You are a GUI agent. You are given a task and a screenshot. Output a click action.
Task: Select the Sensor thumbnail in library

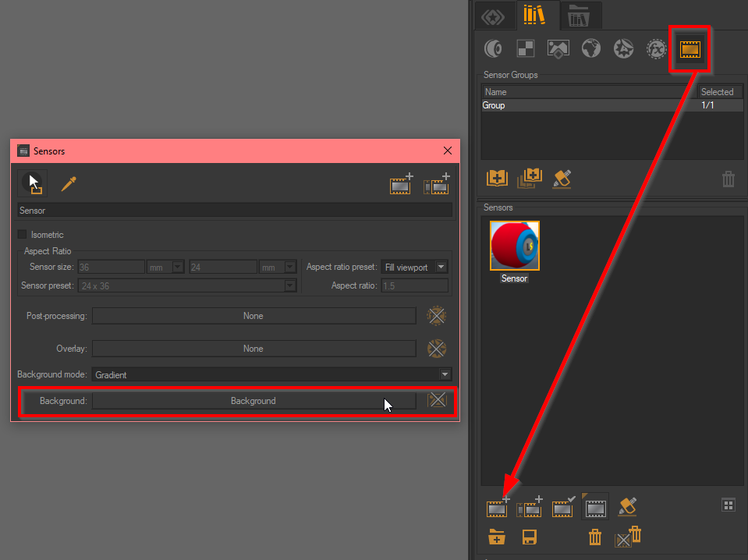point(514,246)
